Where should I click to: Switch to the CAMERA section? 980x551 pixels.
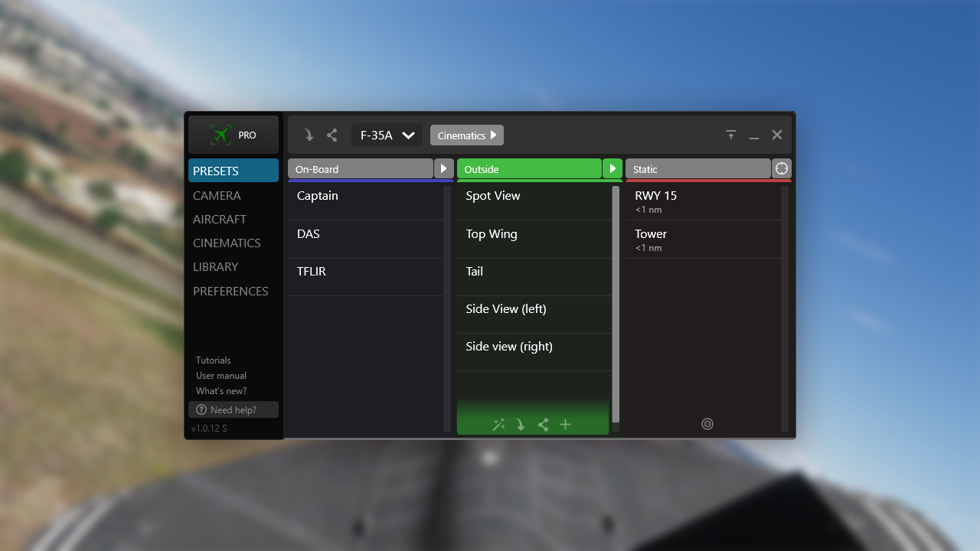pos(217,195)
